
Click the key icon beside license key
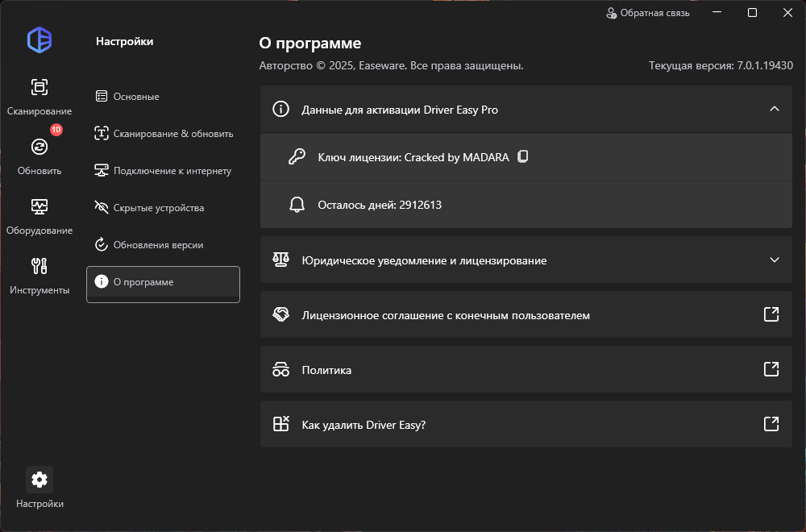click(297, 156)
